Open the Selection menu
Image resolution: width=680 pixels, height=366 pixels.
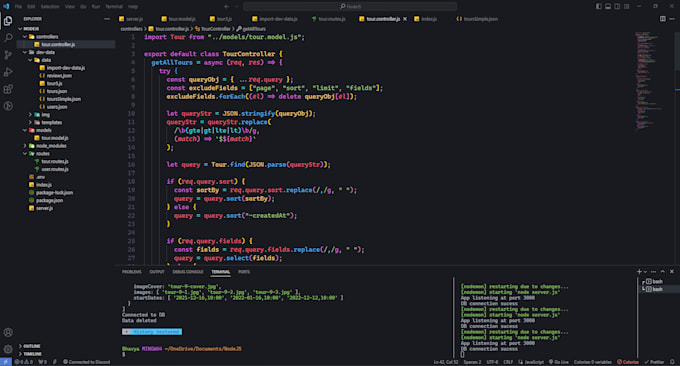coord(50,7)
